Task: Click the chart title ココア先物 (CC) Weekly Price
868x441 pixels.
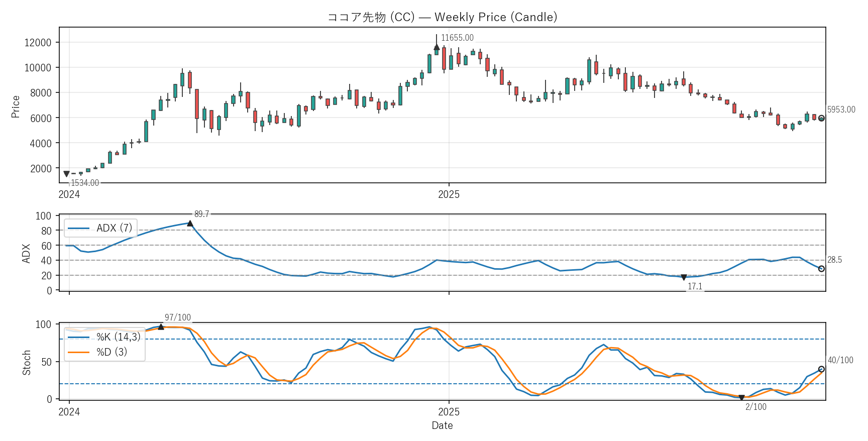Action: pyautogui.click(x=442, y=17)
